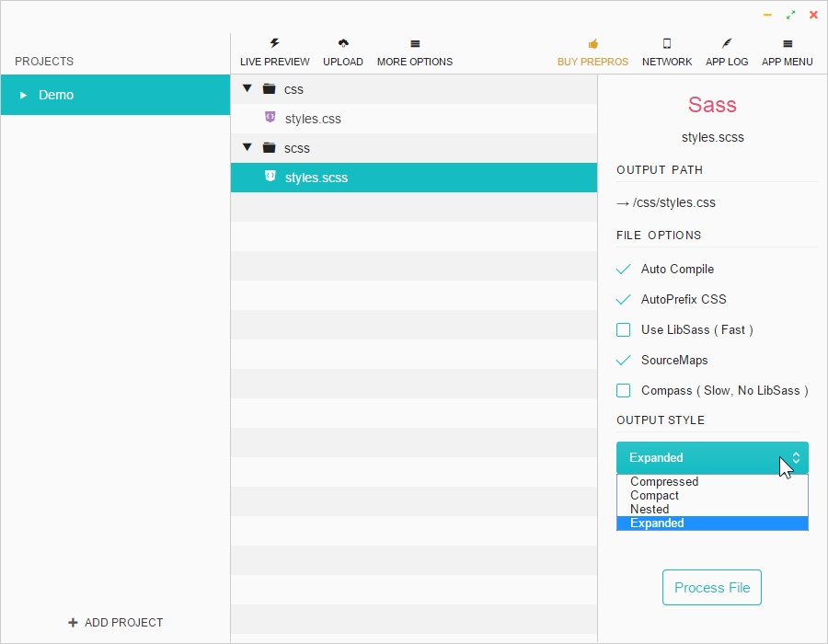The height and width of the screenshot is (644, 828).
Task: Click the styles.css file type icon
Action: point(269,118)
